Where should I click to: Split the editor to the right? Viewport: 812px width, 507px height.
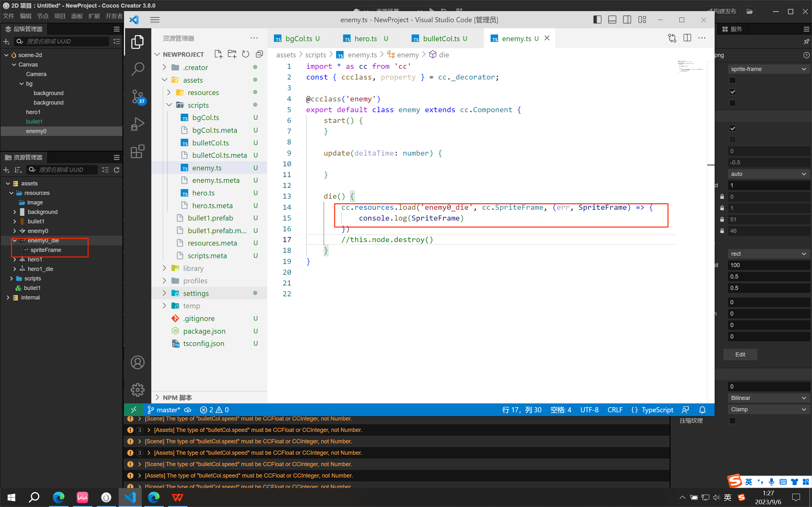click(x=687, y=38)
